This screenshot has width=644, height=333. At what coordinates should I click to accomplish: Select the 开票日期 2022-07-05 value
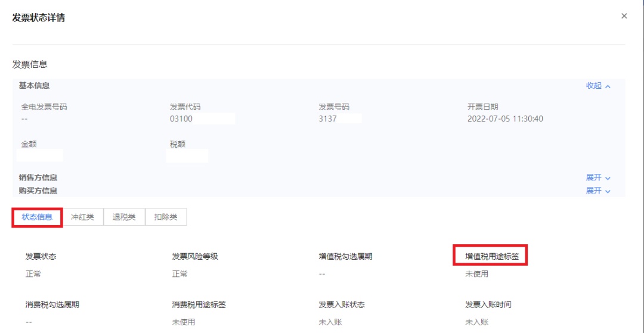505,119
